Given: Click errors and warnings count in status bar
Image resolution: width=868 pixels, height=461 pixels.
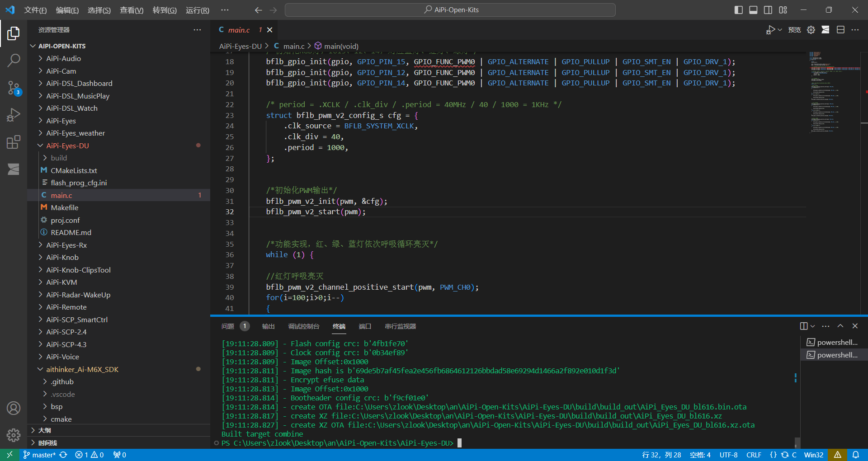Looking at the screenshot, I should point(90,455).
